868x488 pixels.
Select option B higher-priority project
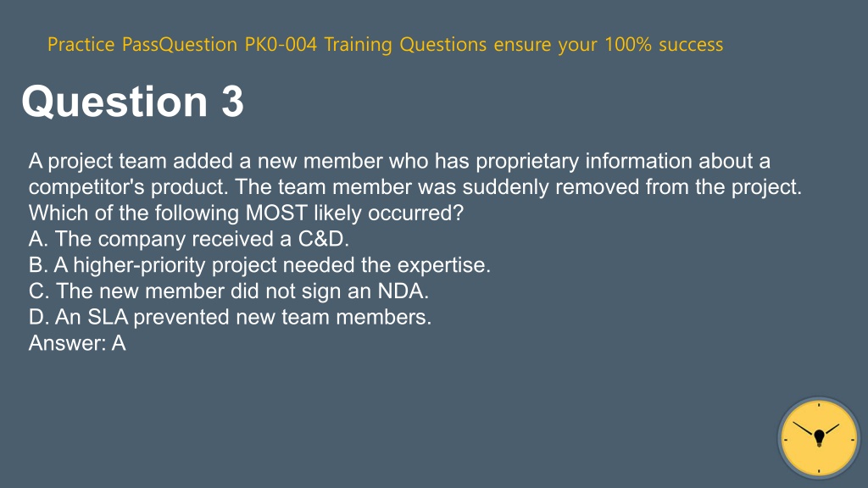259,265
